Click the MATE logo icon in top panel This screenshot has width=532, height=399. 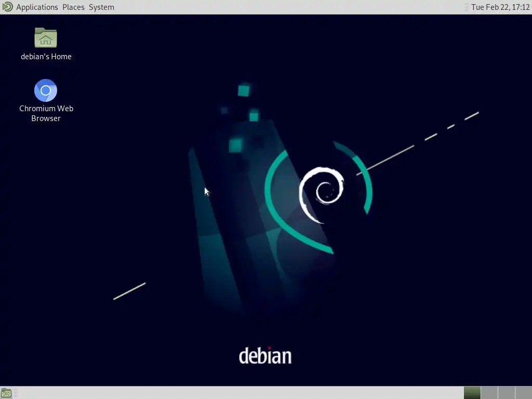pos(7,7)
